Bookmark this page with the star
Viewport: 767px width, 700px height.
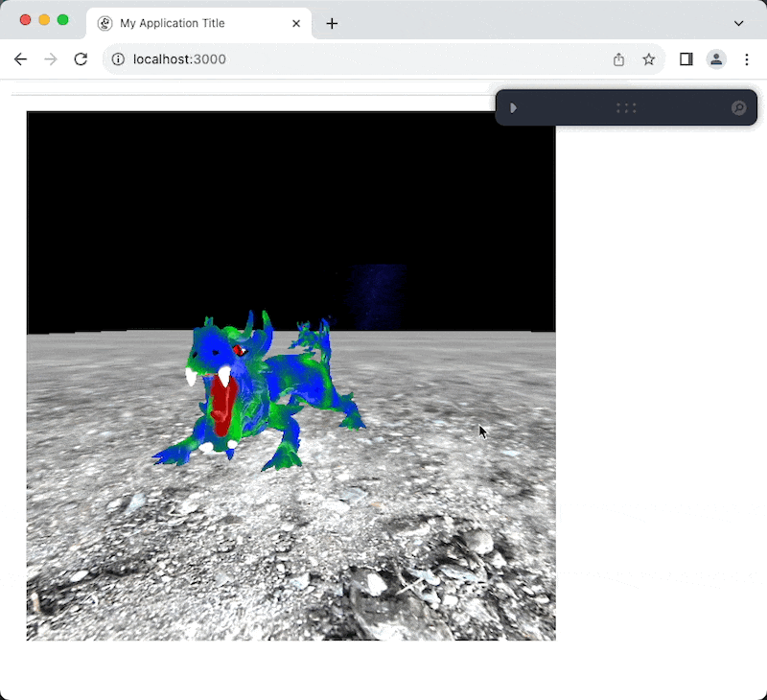point(649,59)
